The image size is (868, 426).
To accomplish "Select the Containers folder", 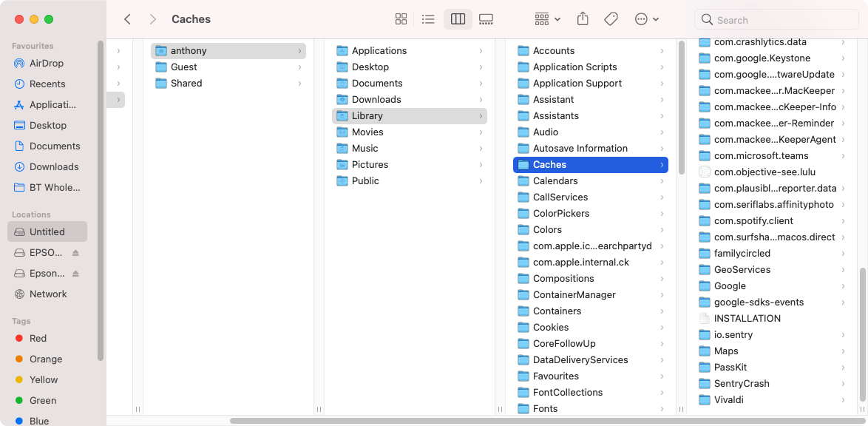I will coord(591,311).
